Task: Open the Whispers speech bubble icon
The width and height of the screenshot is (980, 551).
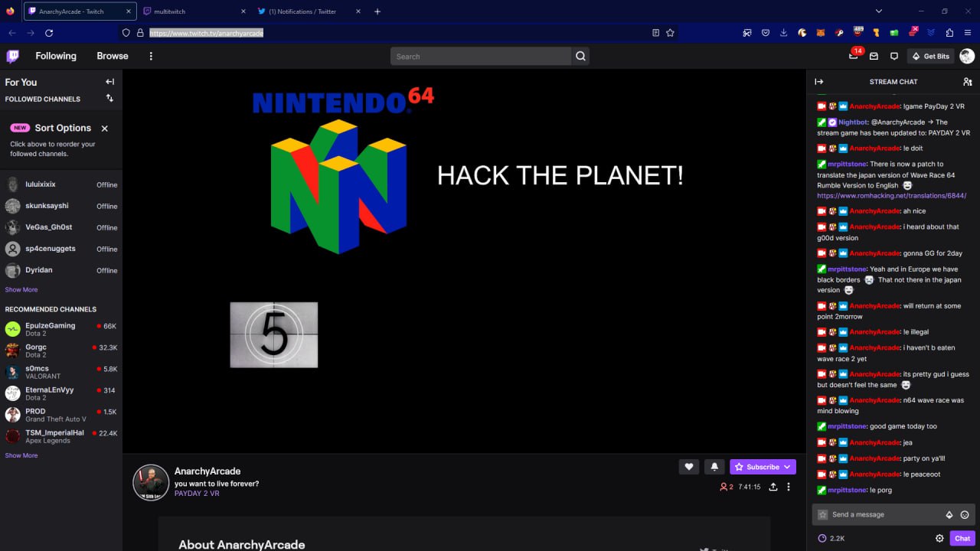Action: [893, 56]
